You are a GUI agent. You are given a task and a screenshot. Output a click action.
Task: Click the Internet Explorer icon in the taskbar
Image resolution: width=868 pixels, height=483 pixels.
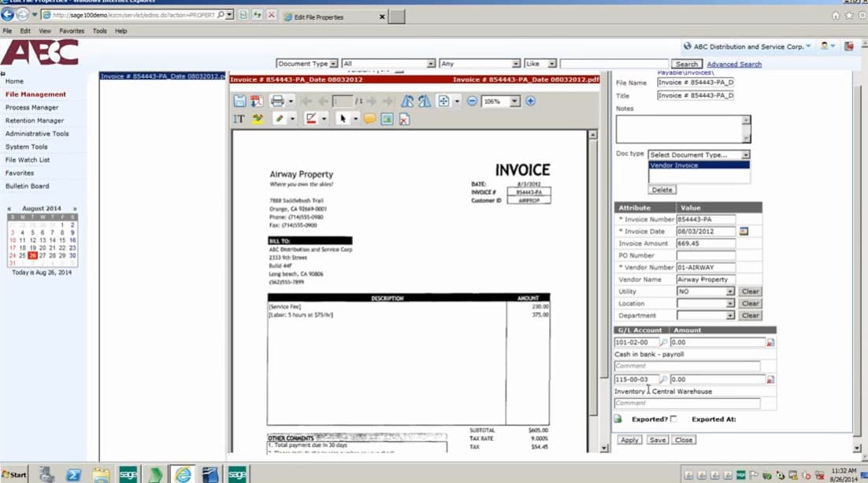tap(183, 474)
